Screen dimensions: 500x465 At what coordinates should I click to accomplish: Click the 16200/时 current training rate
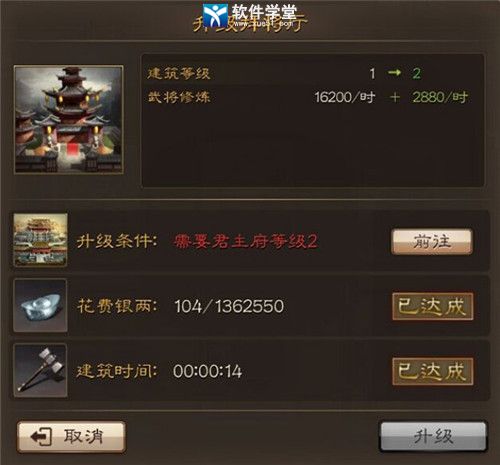click(345, 97)
